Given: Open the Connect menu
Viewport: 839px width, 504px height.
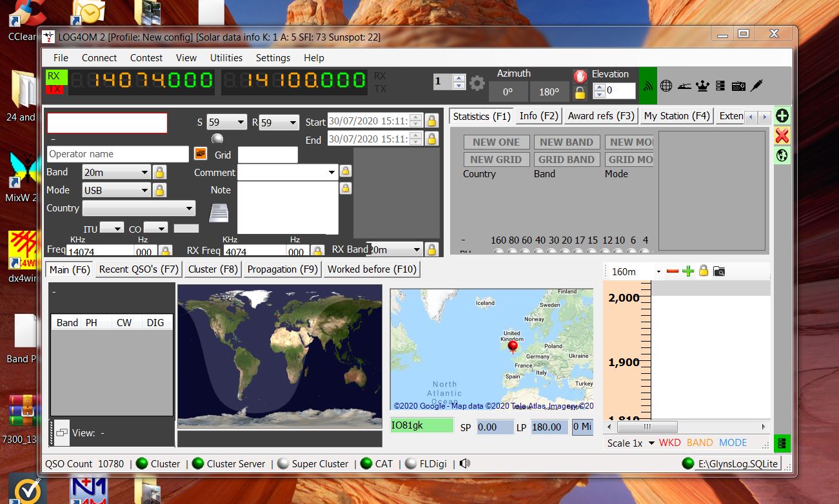Looking at the screenshot, I should click(99, 57).
